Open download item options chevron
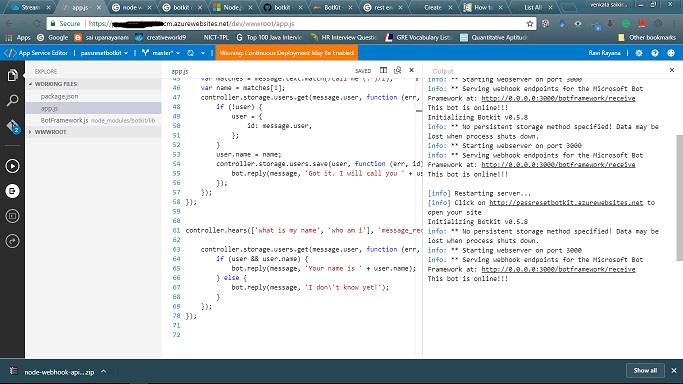 (x=103, y=371)
